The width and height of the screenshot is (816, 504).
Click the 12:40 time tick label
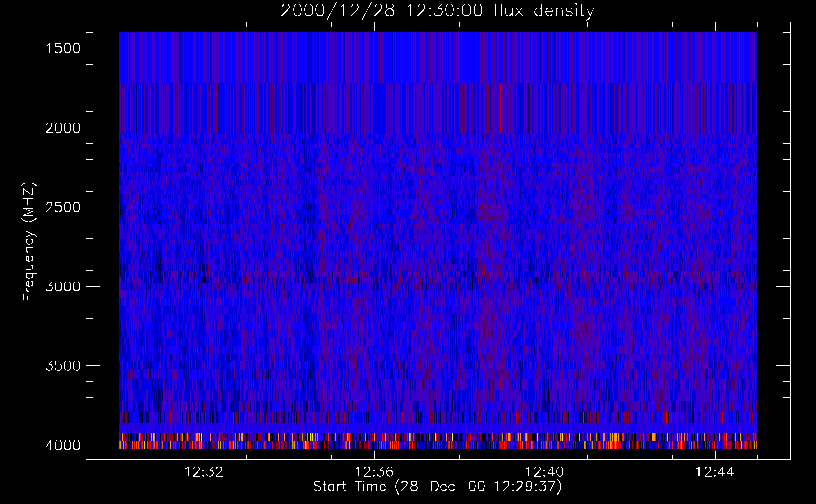pyautogui.click(x=545, y=472)
